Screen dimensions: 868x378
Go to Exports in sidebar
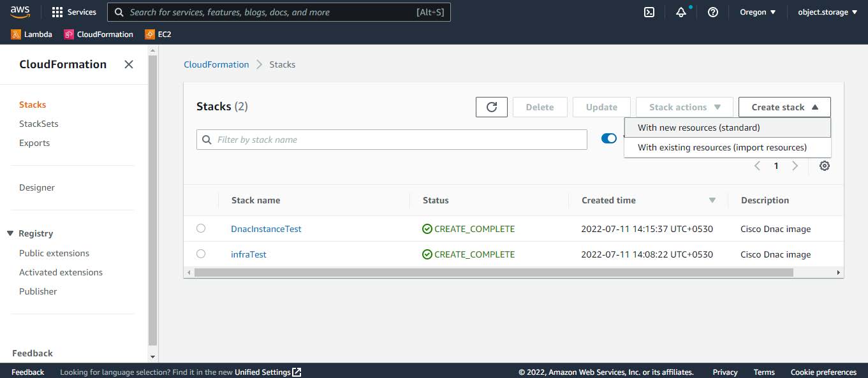34,143
